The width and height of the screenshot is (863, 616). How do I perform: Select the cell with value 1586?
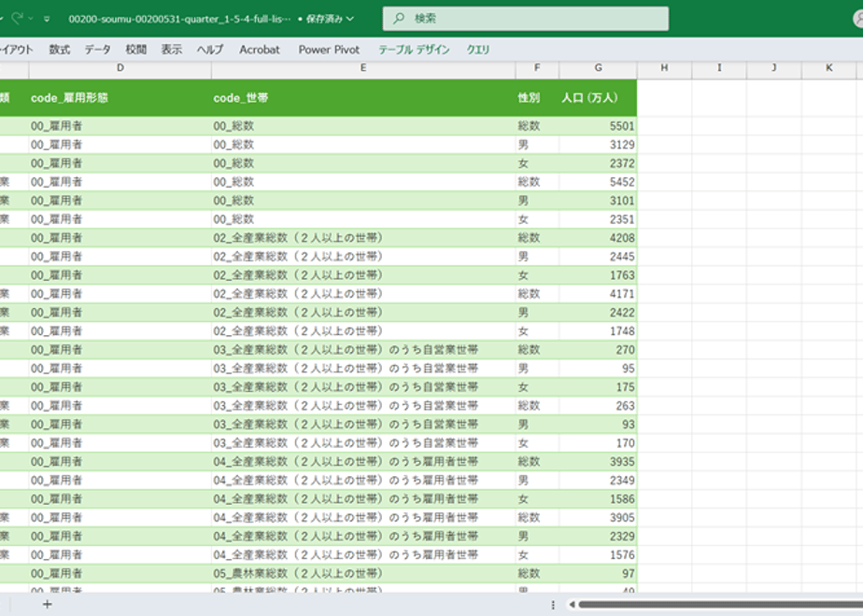coord(599,499)
